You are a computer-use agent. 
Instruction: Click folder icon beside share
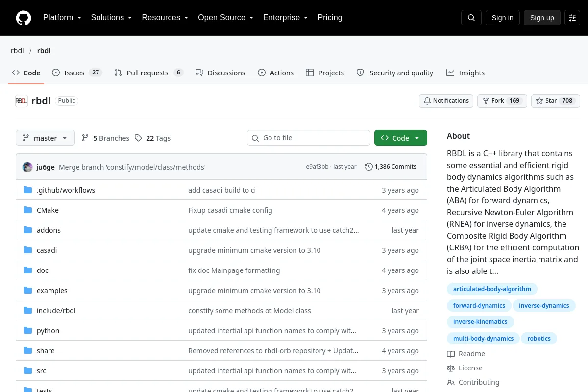[28, 351]
